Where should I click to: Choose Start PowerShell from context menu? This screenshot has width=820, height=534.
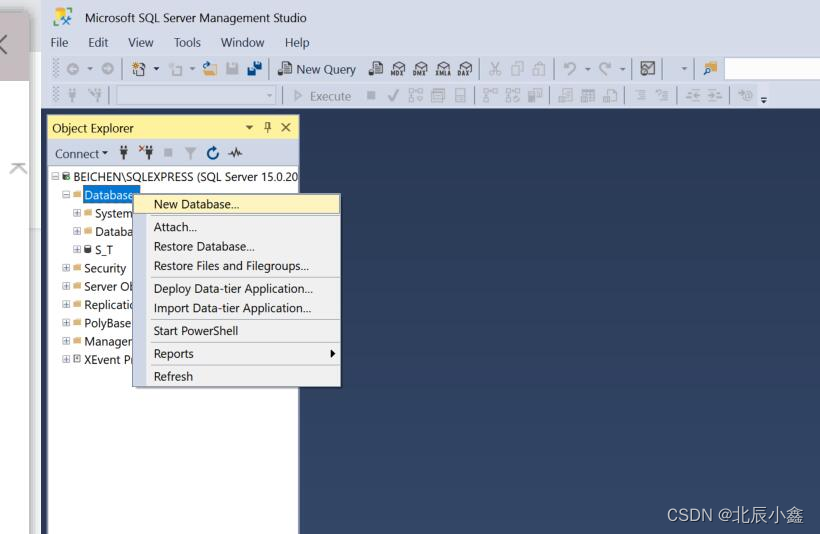pyautogui.click(x=237, y=331)
